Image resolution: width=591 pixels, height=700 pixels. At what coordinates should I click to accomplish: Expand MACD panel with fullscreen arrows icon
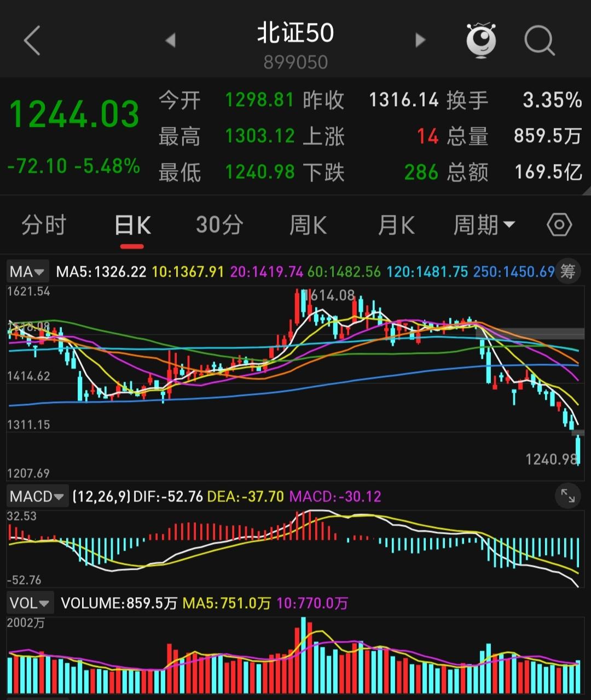(567, 496)
